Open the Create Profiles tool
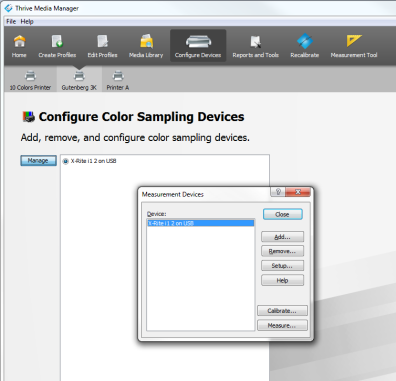 pyautogui.click(x=57, y=46)
